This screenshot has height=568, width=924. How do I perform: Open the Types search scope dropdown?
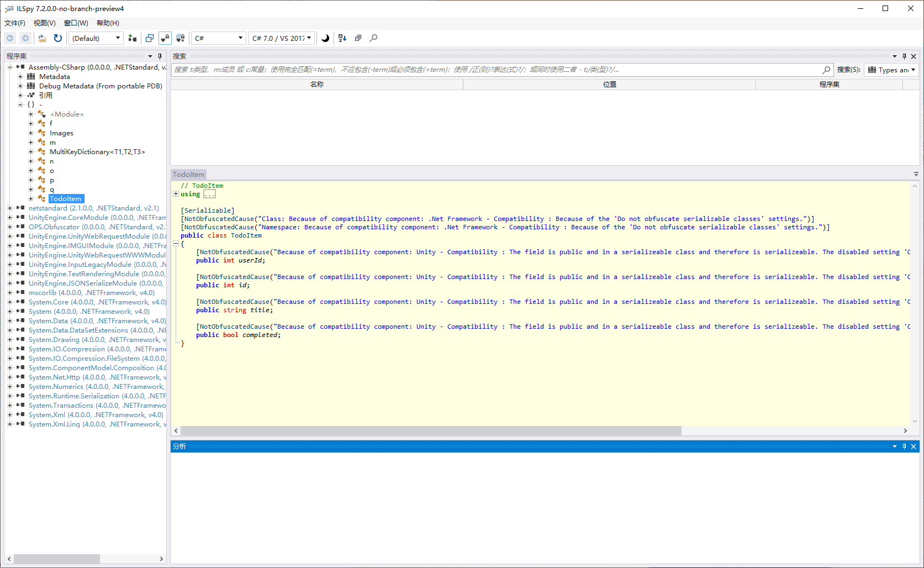pyautogui.click(x=891, y=70)
